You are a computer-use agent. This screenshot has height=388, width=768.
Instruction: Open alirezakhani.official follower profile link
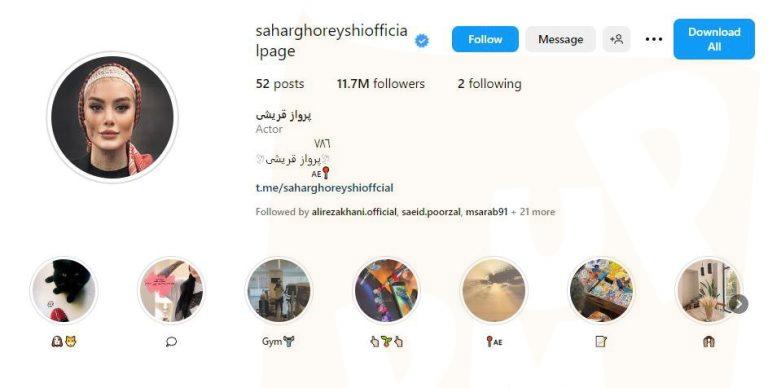coord(354,212)
